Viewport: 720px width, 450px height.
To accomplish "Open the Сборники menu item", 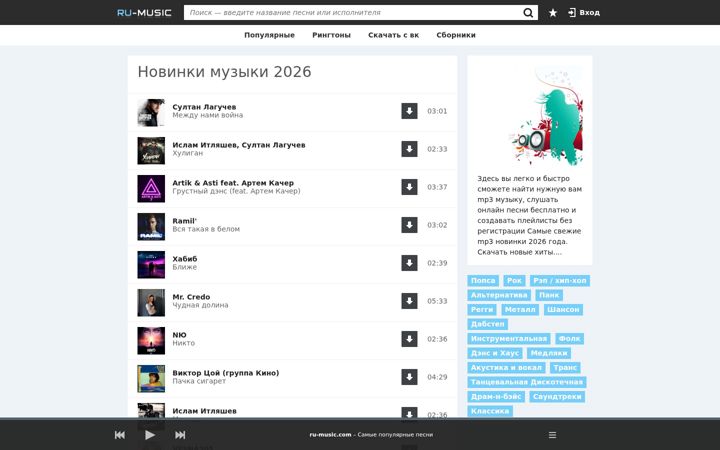I will pos(456,35).
